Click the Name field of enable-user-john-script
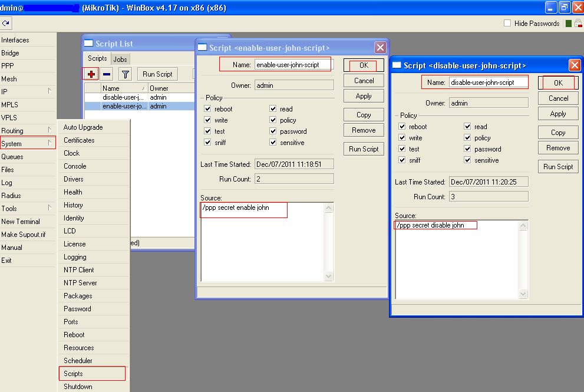Image resolution: width=584 pixels, height=392 pixels. [x=294, y=65]
